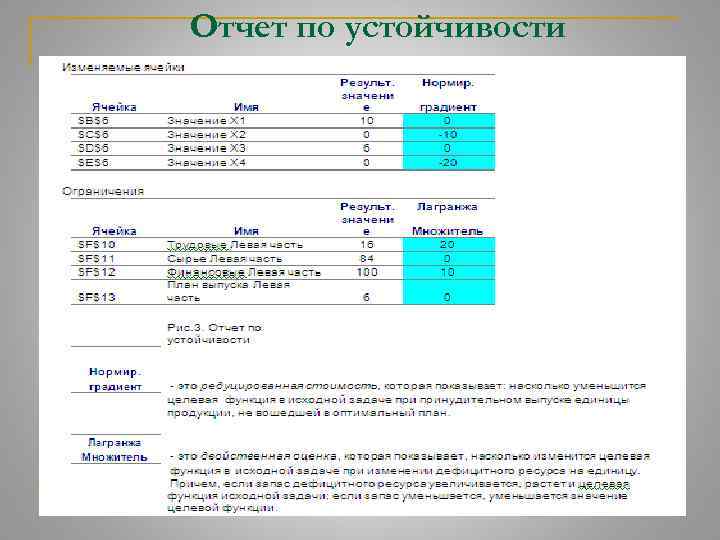Click the name "Значение X2"
The height and width of the screenshot is (540, 720).
click(207, 135)
